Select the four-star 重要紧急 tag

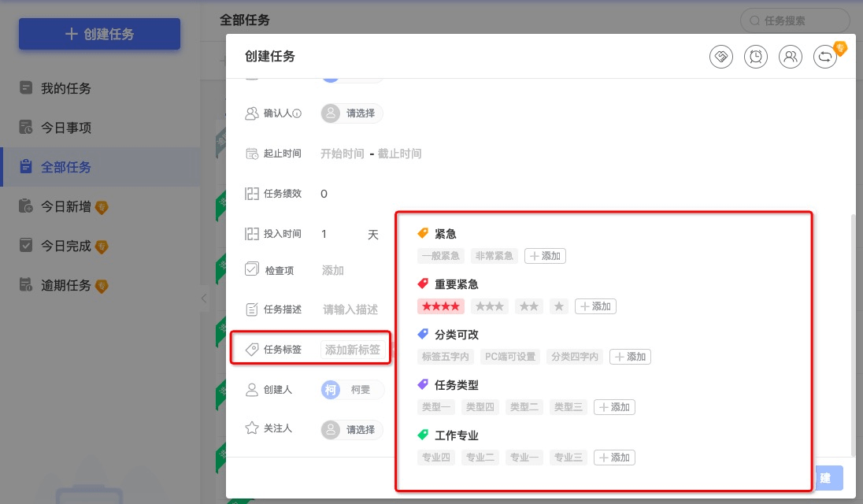click(441, 306)
